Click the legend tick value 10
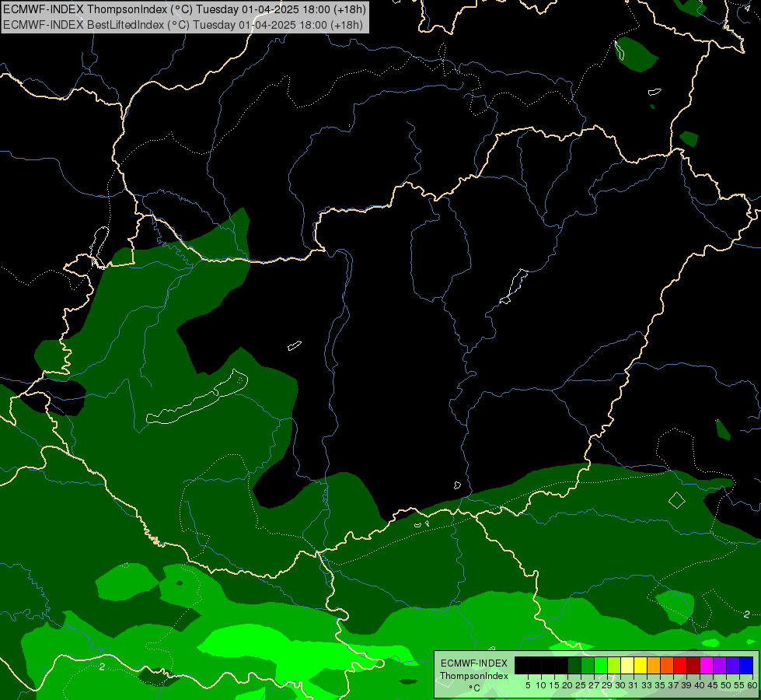Viewport: 761px width, 700px height. click(x=541, y=685)
